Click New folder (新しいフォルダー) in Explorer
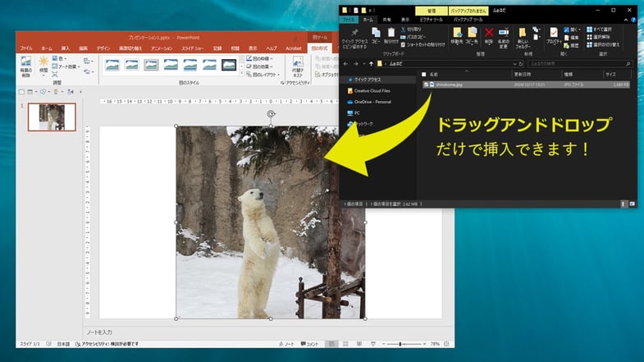The width and height of the screenshot is (644, 362). (523, 39)
